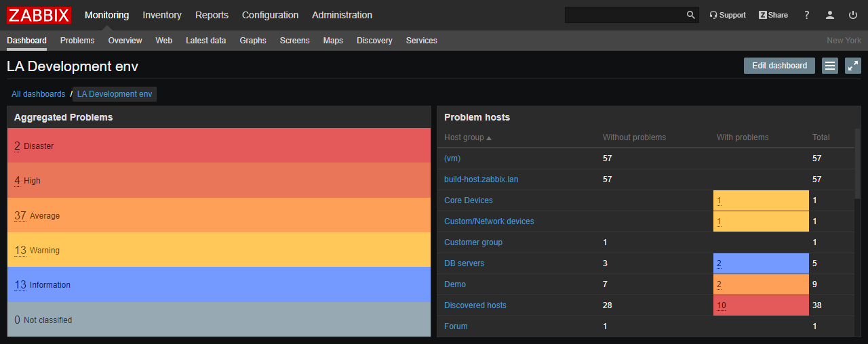
Task: Focus the top search input field
Action: pyautogui.click(x=624, y=15)
